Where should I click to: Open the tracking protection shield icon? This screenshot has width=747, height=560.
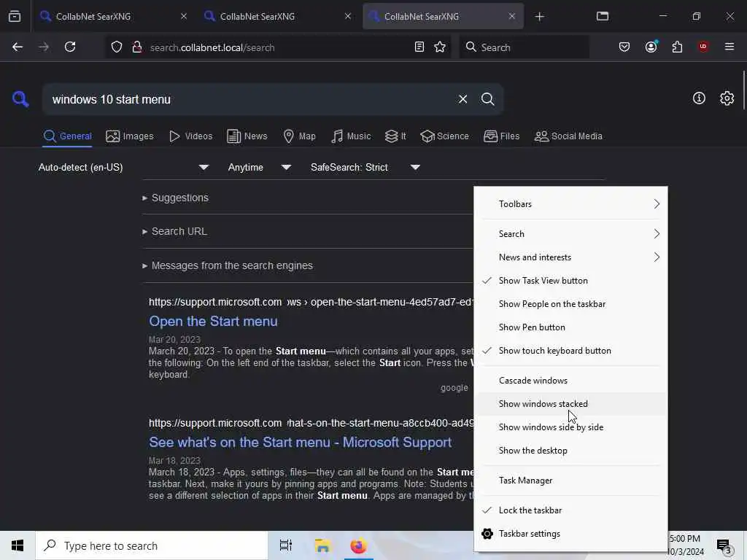click(x=117, y=47)
